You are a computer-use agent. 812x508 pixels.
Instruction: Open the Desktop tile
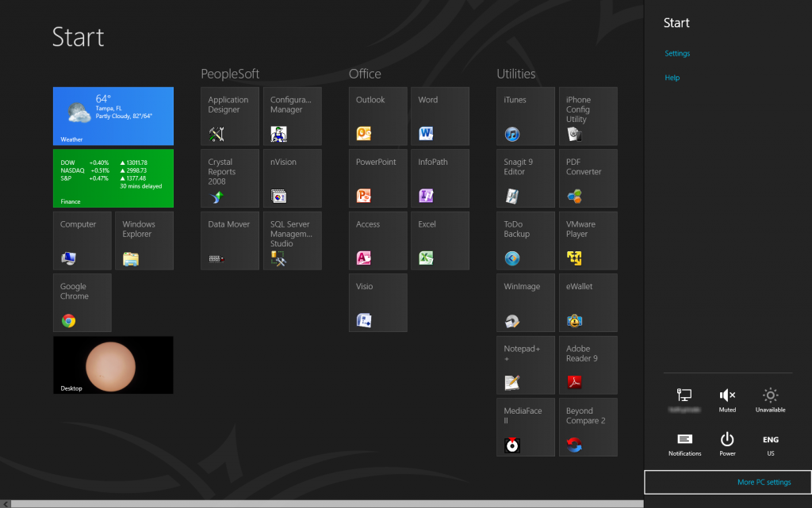click(x=113, y=365)
